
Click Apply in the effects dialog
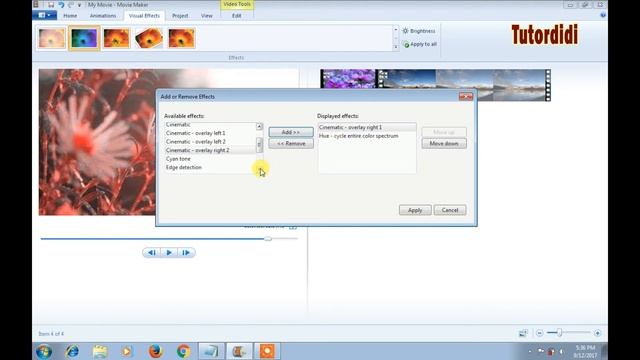(x=415, y=210)
